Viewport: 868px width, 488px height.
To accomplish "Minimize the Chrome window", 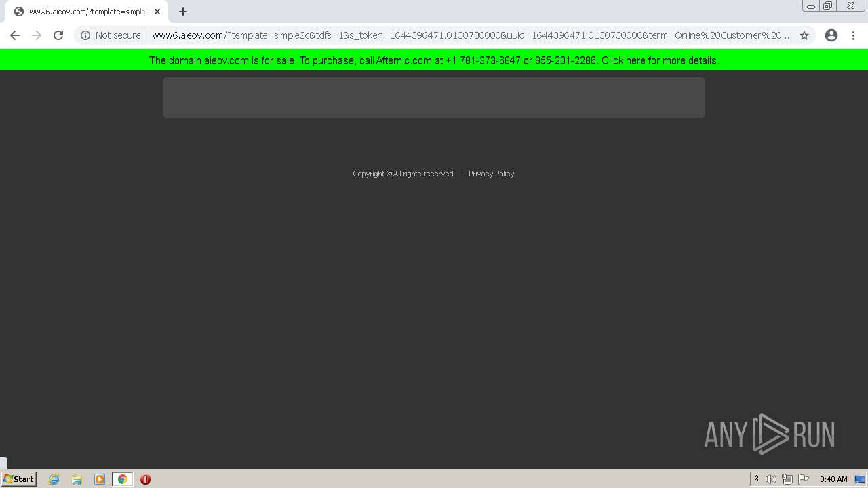I will click(811, 6).
